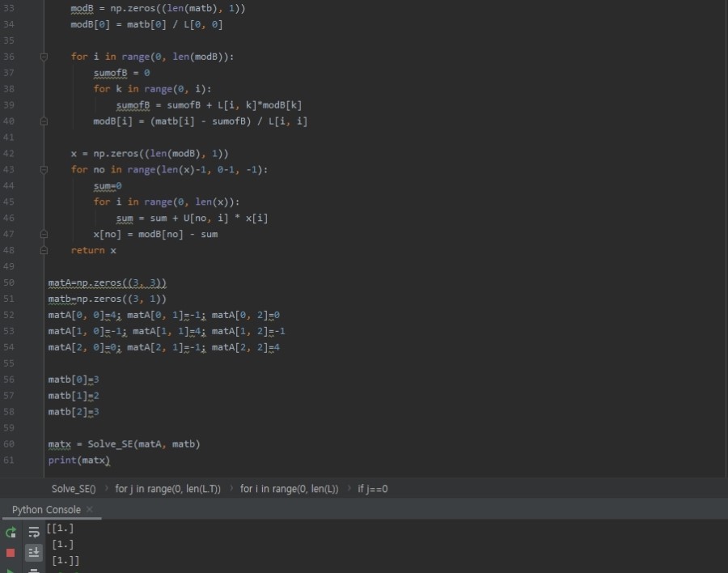
Task: Select breadcrumb 'for j in range(0, len(L.T))'
Action: tap(167, 489)
